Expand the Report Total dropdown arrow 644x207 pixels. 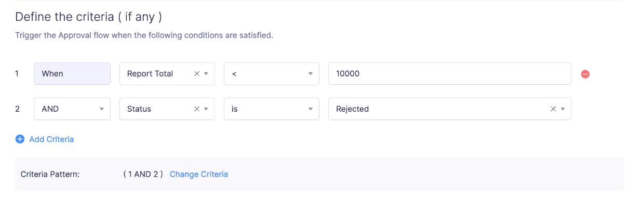coord(206,74)
